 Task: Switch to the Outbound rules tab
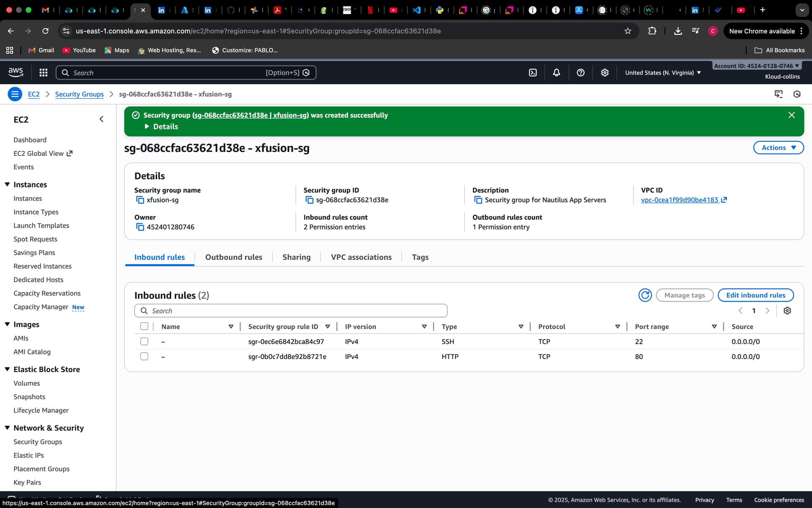233,257
